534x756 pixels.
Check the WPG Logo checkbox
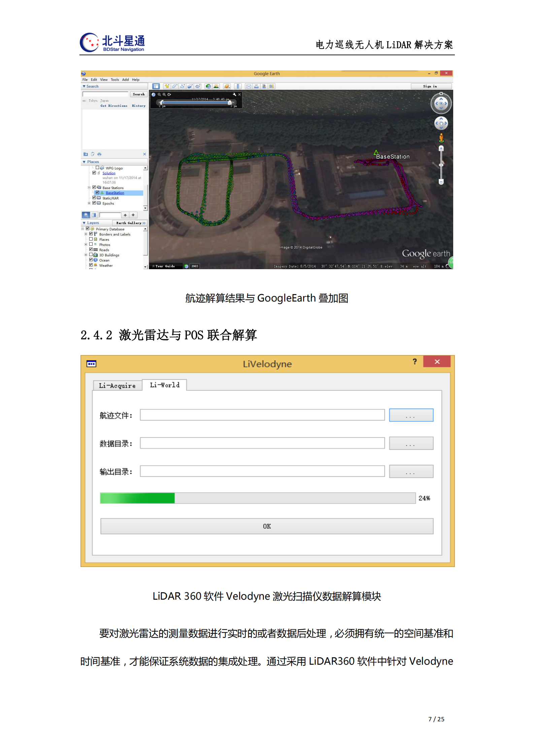click(x=97, y=167)
